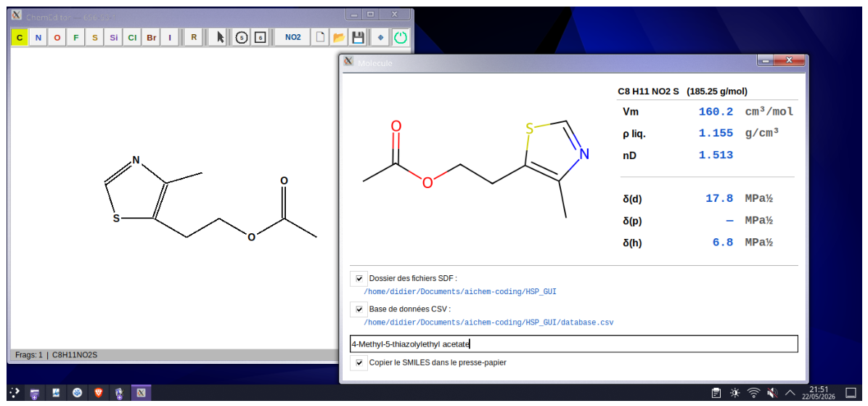Click the formula C8 H11 NO2 S heading
This screenshot has height=406, width=868.
point(648,92)
